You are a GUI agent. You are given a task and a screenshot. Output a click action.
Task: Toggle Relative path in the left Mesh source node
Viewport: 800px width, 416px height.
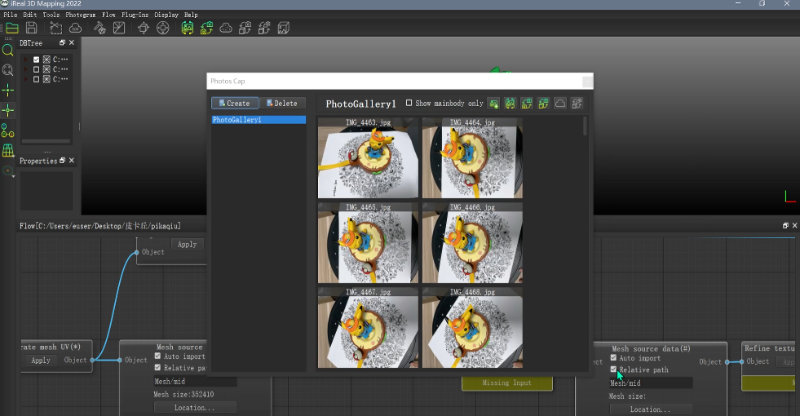[x=158, y=367]
